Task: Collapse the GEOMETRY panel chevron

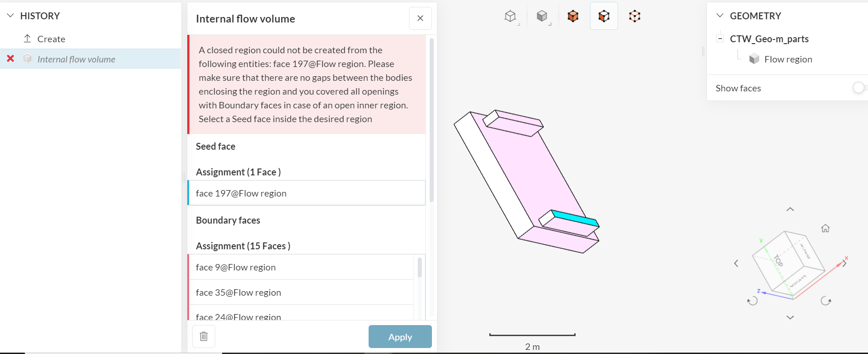Action: 719,15
